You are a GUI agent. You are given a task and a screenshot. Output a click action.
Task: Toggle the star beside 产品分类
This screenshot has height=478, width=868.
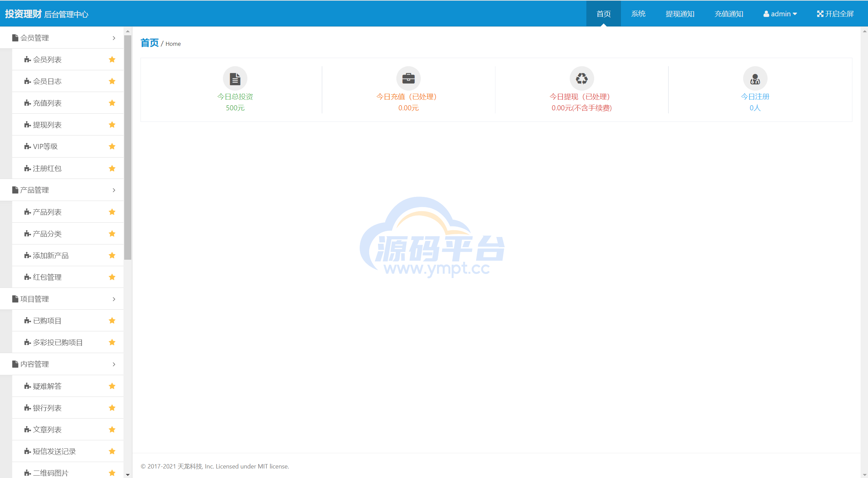[112, 234]
